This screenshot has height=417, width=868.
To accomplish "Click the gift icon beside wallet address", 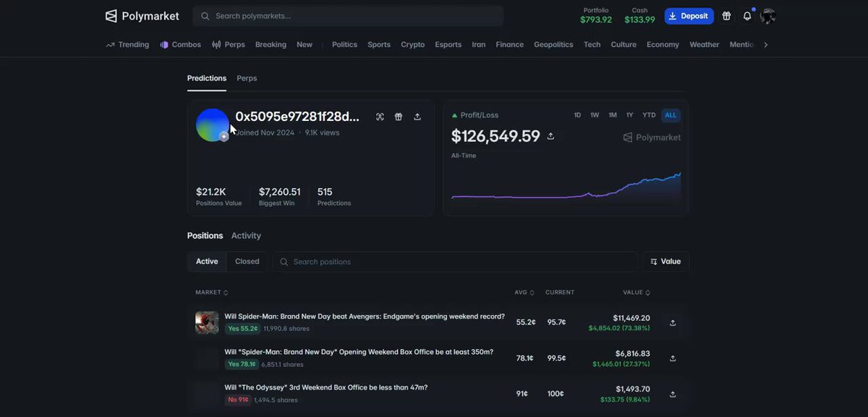I will pyautogui.click(x=399, y=117).
